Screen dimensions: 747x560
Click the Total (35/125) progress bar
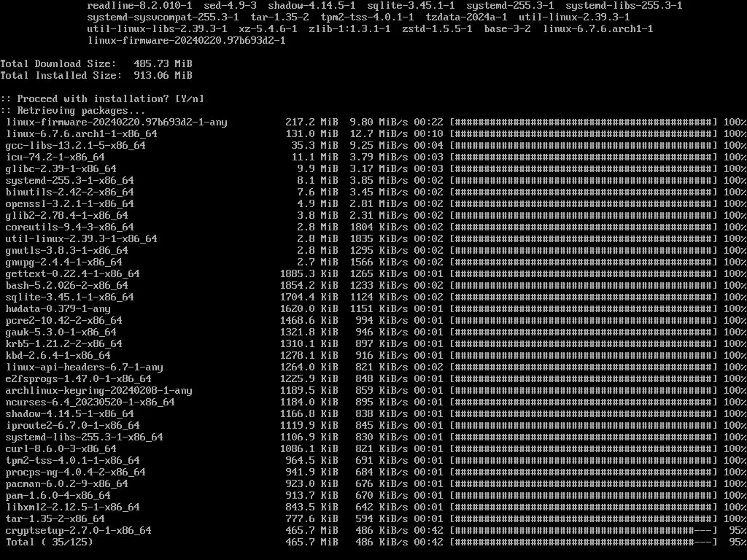click(584, 542)
